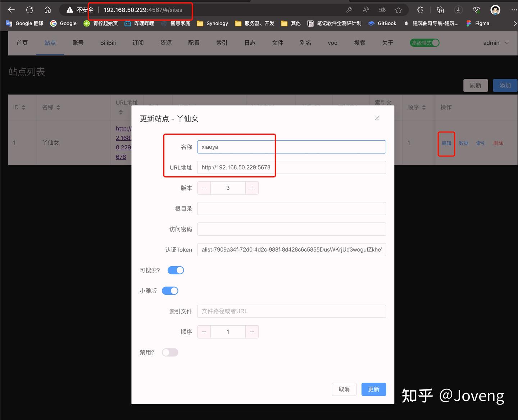Click the 更新 button to save

(x=374, y=389)
